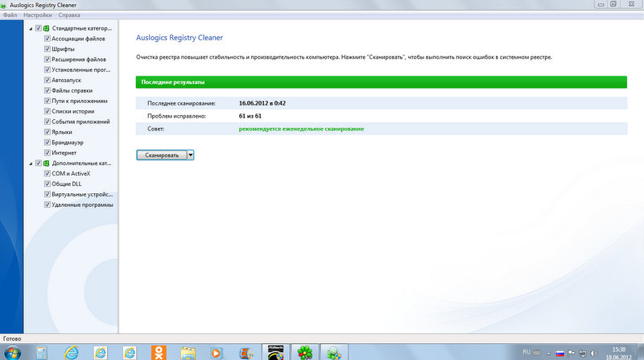
Task: Click the on-screen keyboard tray icon
Action: pos(537,353)
